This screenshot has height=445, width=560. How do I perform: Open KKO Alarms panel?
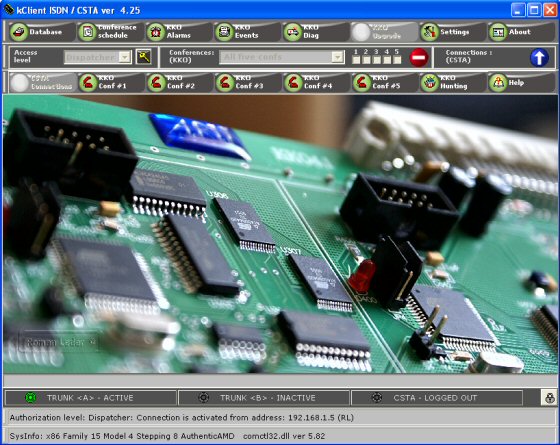[178, 32]
